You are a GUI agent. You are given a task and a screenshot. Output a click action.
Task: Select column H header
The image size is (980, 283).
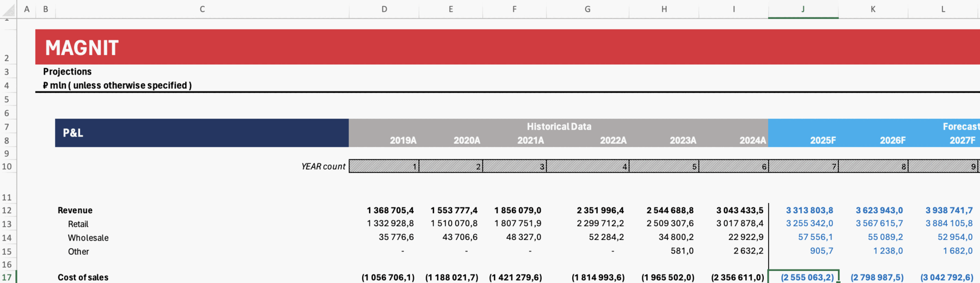tap(664, 9)
